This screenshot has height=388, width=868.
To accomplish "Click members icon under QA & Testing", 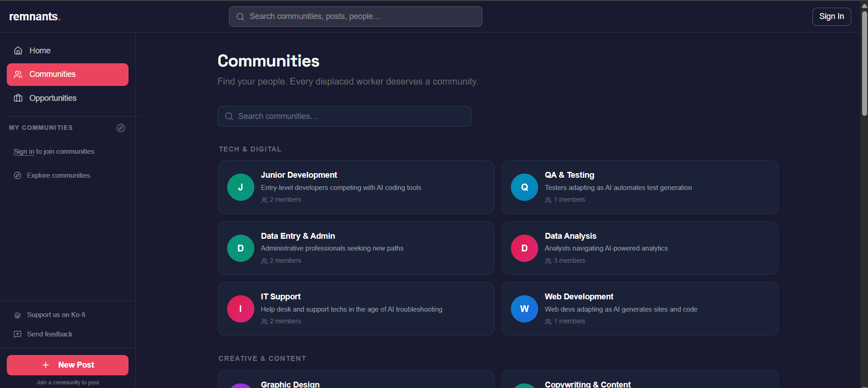I will [548, 200].
